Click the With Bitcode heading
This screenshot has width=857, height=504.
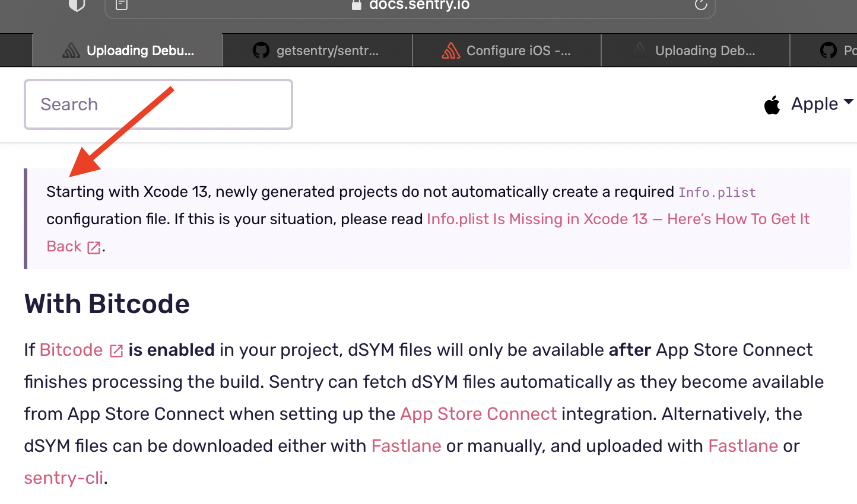[x=107, y=304]
